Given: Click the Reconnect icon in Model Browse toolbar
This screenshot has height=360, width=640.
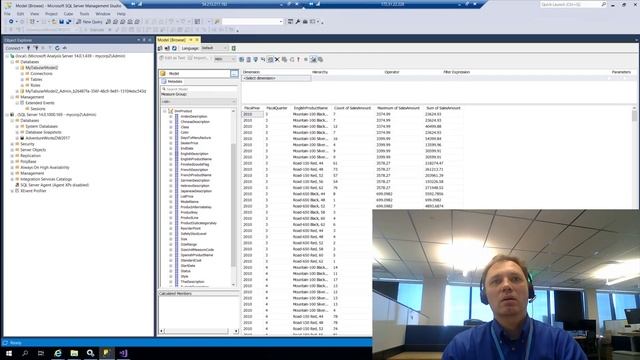Looking at the screenshot, I should coord(167,48).
